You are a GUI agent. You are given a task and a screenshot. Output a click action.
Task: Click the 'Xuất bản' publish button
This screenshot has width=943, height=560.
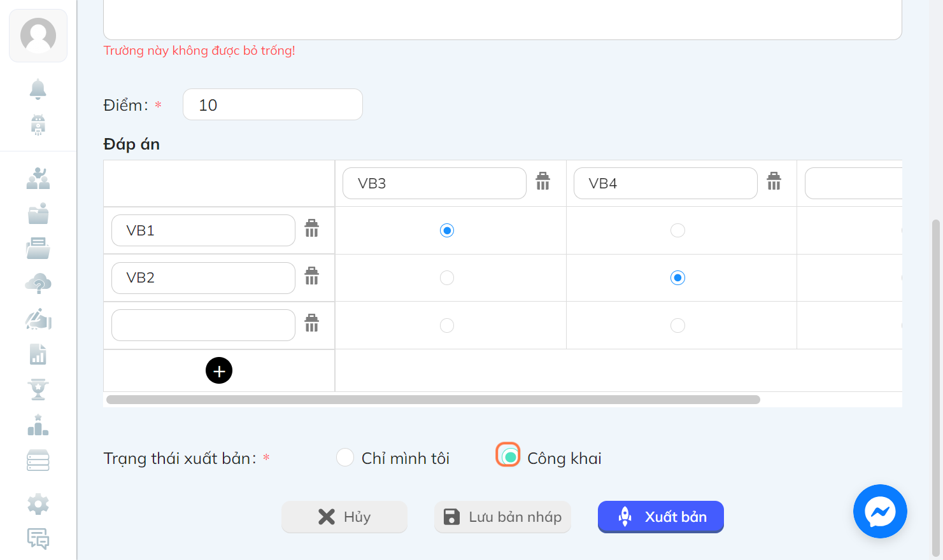click(x=661, y=517)
